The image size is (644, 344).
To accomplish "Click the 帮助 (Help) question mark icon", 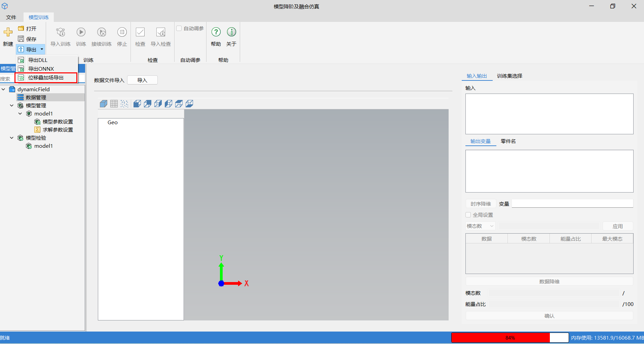I will pyautogui.click(x=216, y=32).
